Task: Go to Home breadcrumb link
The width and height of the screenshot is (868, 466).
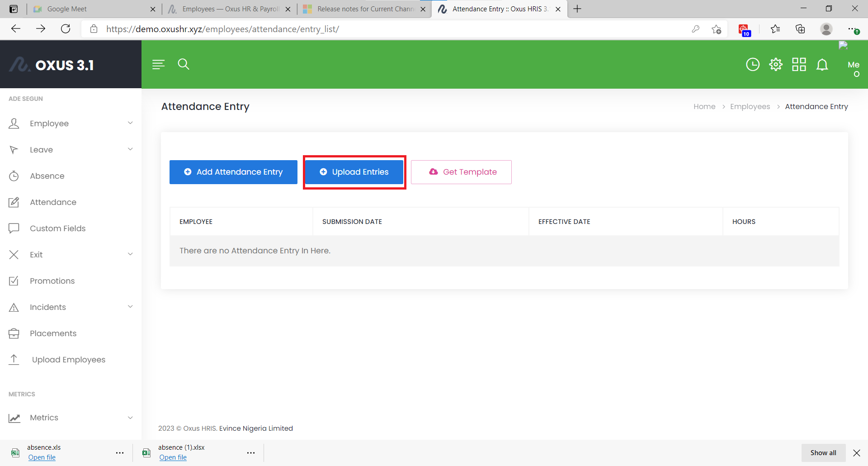Action: tap(704, 106)
